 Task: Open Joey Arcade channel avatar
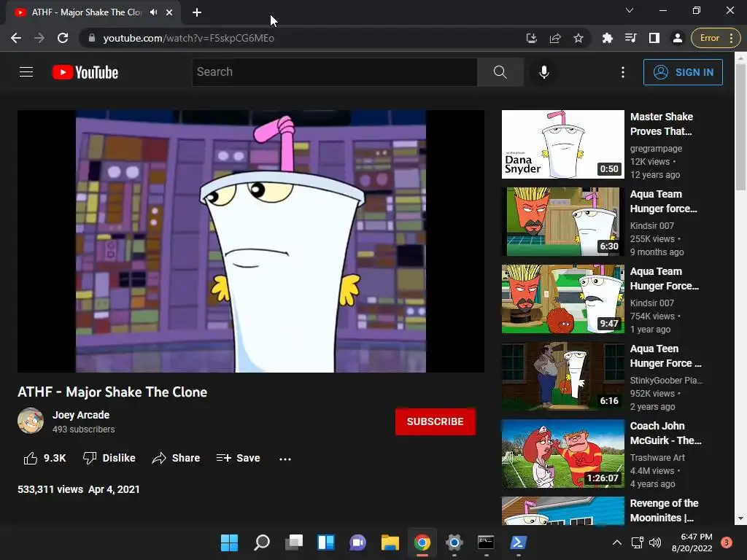click(31, 421)
